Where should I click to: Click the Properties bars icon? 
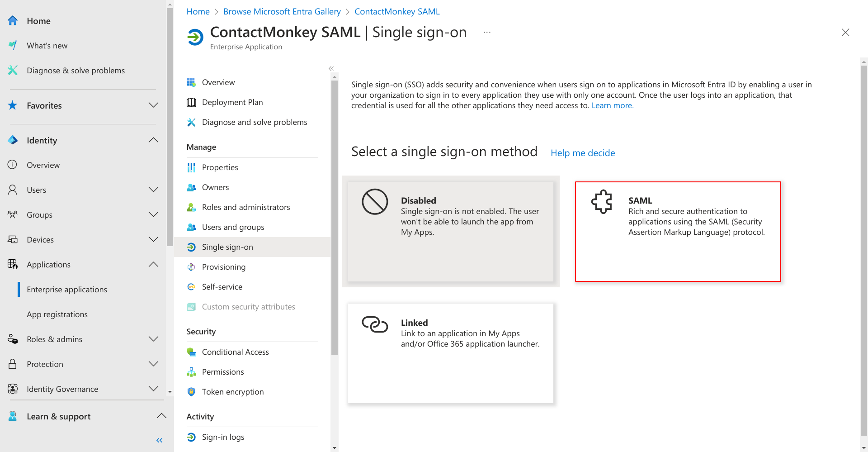tap(191, 167)
